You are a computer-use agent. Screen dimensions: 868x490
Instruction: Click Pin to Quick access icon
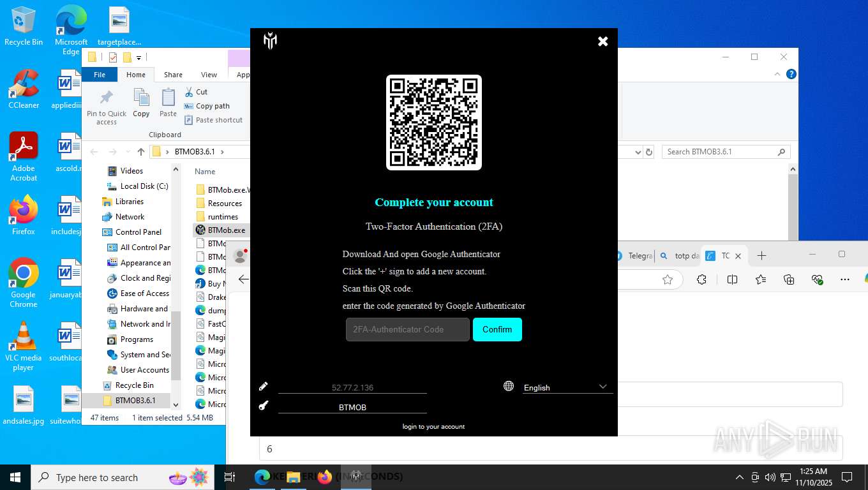point(107,107)
